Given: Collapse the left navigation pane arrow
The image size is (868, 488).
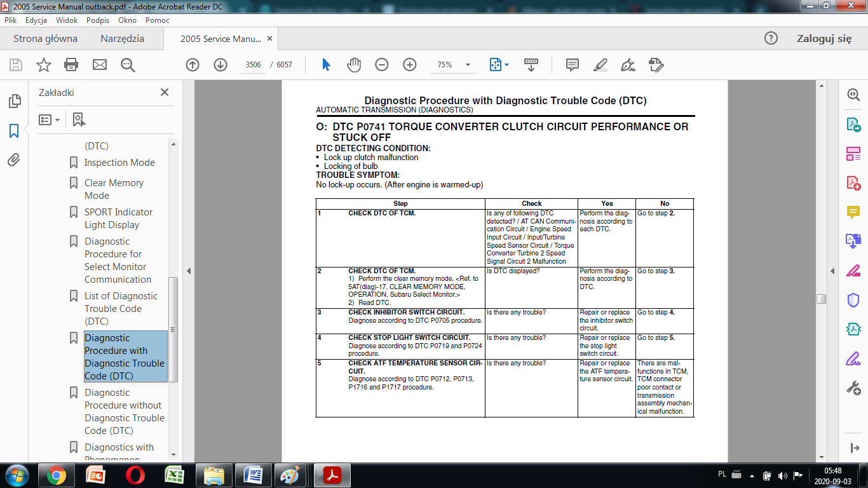Looking at the screenshot, I should coord(189,271).
